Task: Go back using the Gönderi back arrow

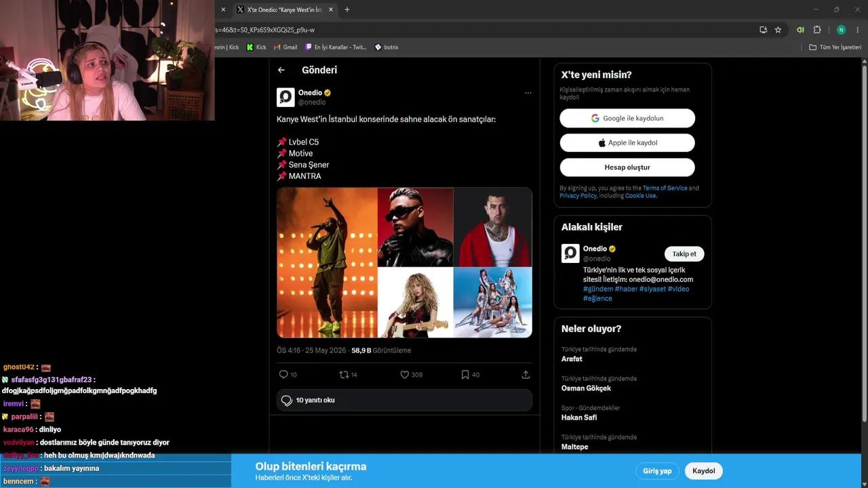Action: [x=281, y=70]
